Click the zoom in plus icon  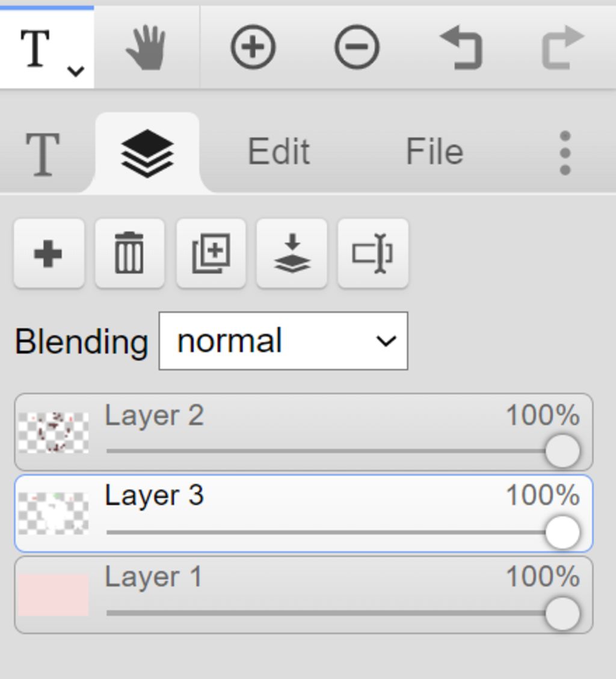point(253,47)
